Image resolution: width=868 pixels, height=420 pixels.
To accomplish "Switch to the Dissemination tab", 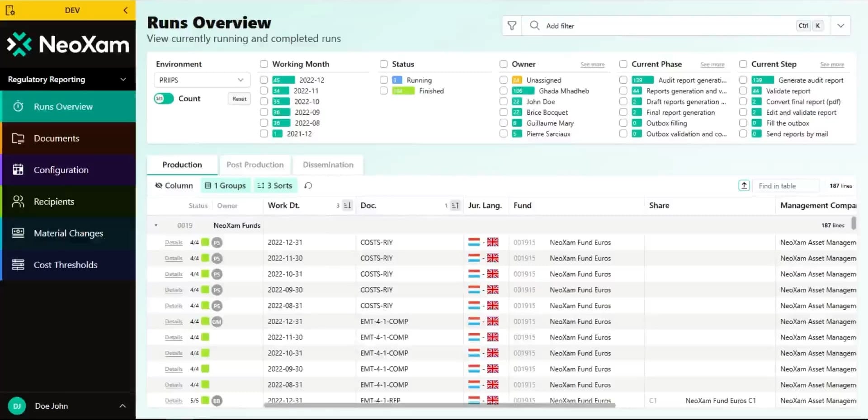I will pos(328,165).
